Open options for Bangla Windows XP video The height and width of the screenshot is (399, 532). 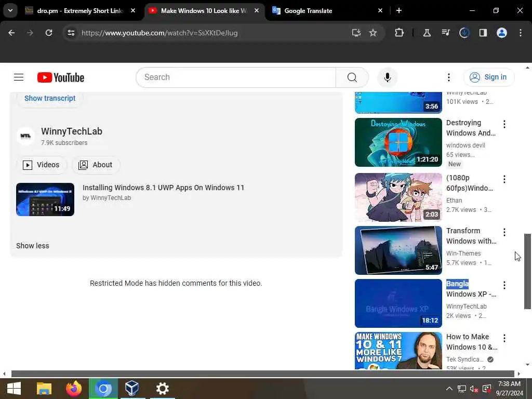pyautogui.click(x=504, y=285)
